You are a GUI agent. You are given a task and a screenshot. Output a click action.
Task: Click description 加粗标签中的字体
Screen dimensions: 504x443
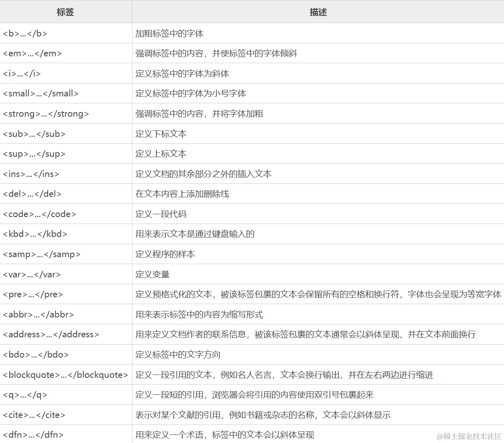169,34
